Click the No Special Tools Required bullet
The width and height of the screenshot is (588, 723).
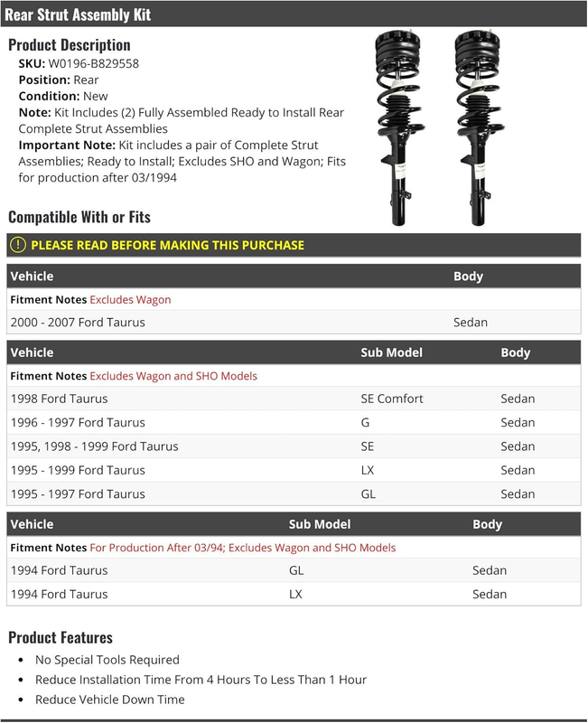point(107,660)
